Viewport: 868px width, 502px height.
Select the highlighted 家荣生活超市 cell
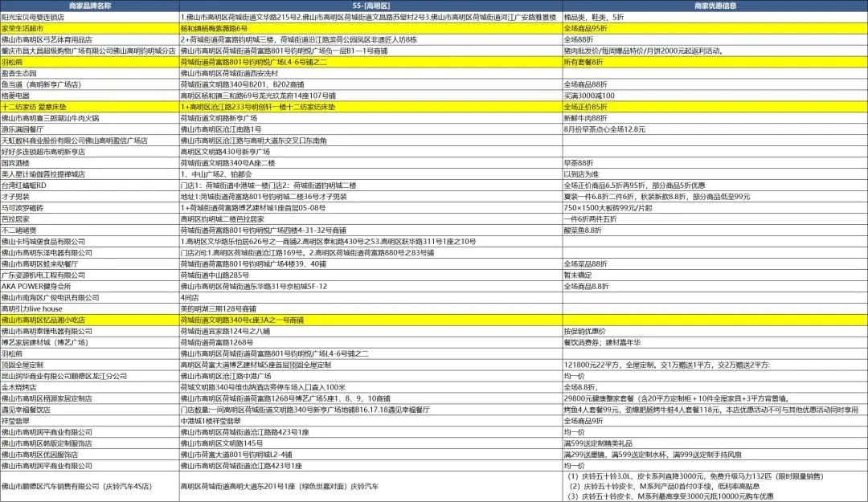click(90, 28)
